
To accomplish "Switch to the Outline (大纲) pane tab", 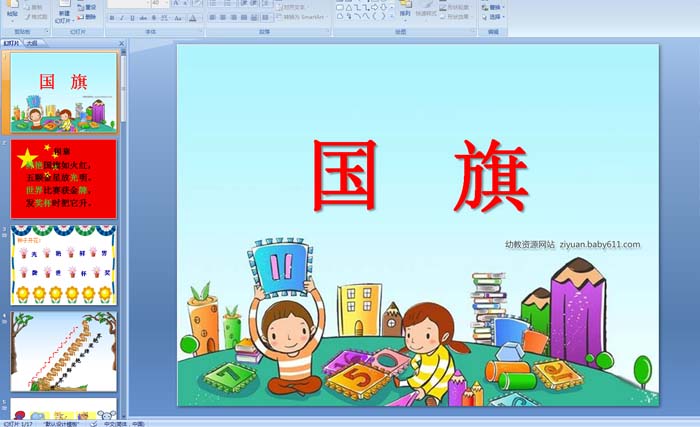I will pyautogui.click(x=32, y=43).
